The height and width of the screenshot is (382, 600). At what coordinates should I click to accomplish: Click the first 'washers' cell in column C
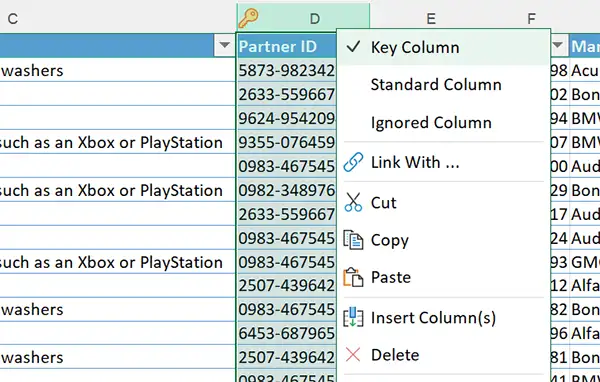[117, 70]
